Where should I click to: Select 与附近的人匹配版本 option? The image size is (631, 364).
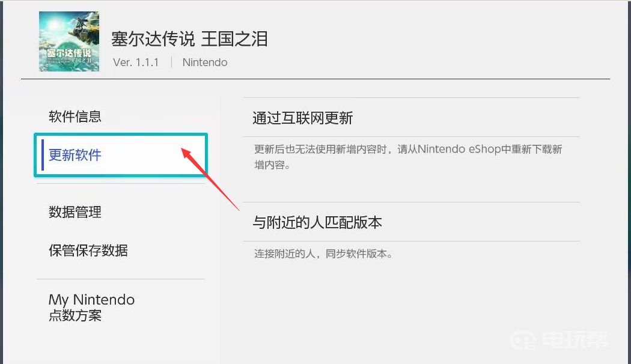point(411,222)
